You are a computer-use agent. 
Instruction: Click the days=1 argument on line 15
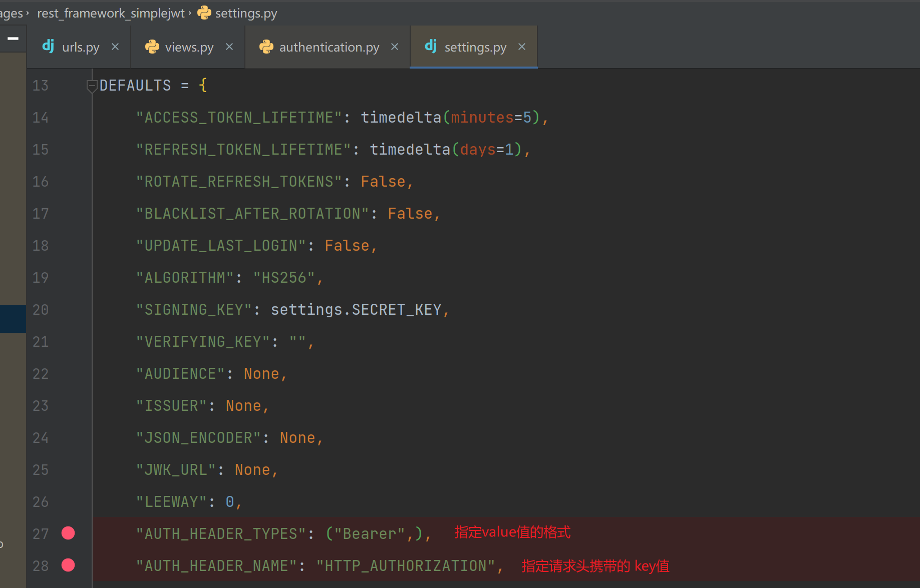487,150
